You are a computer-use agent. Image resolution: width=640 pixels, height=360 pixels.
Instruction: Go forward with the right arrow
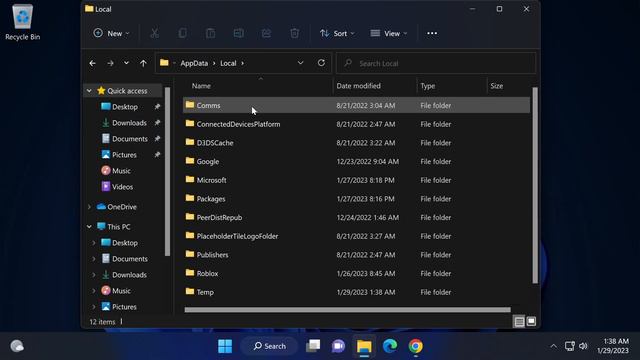pos(110,63)
